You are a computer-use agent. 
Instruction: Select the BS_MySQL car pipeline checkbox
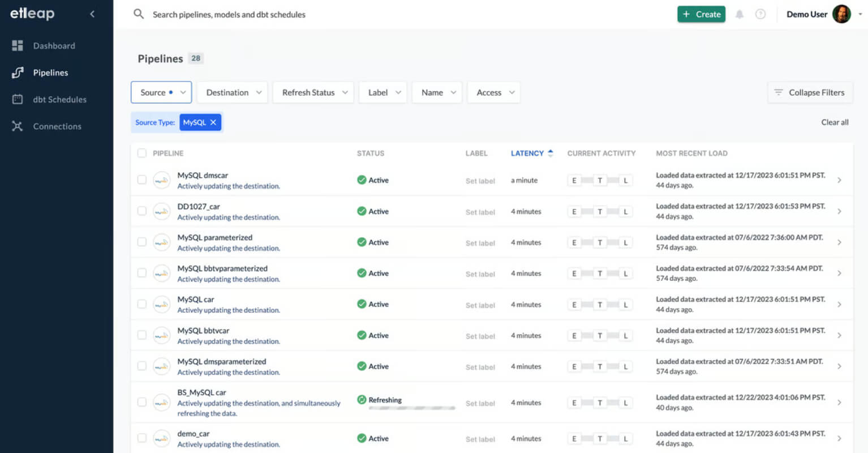142,403
